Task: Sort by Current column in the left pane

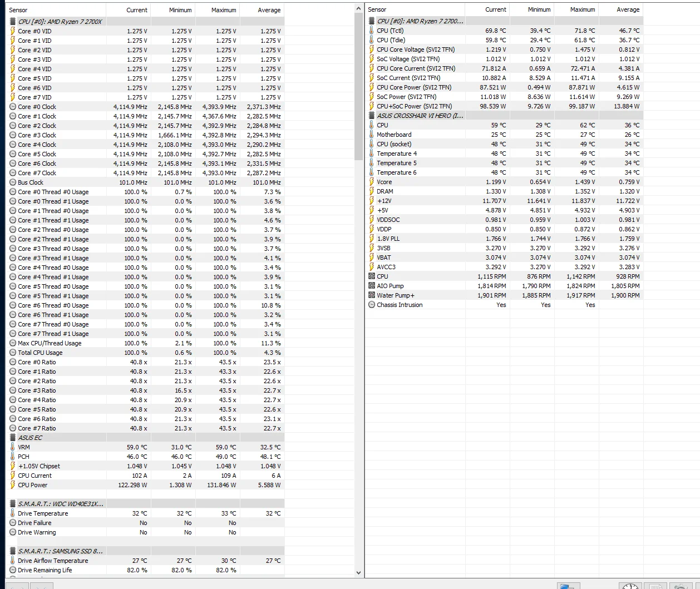Action: (x=129, y=10)
